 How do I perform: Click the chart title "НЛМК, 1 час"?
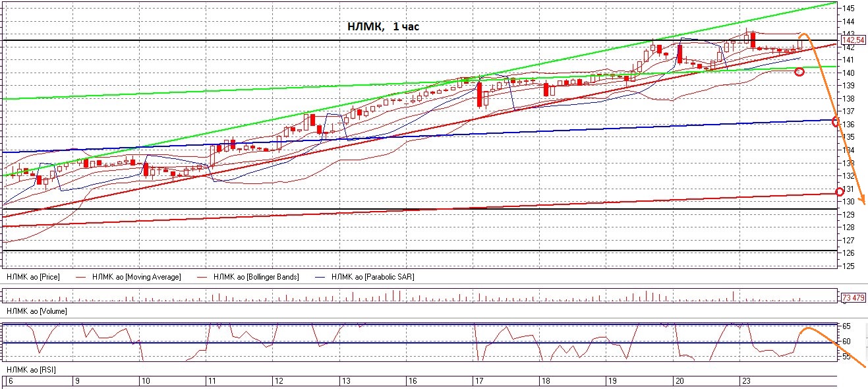(x=383, y=27)
